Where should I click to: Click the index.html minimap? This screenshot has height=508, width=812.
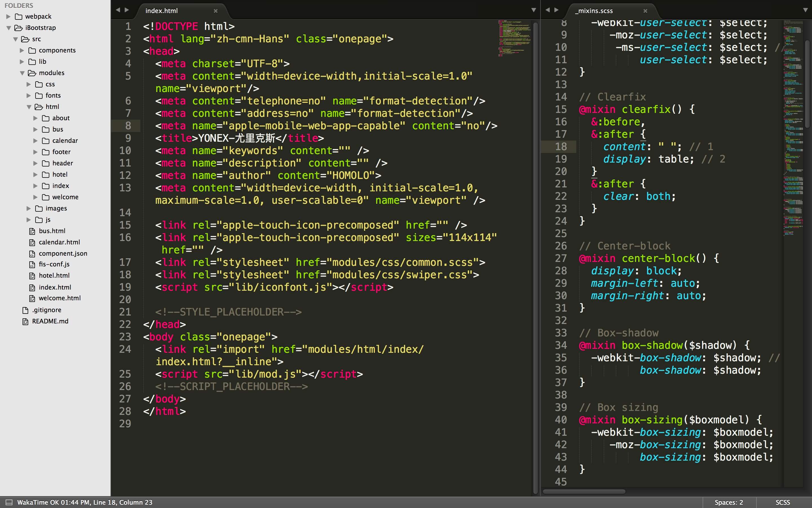514,38
